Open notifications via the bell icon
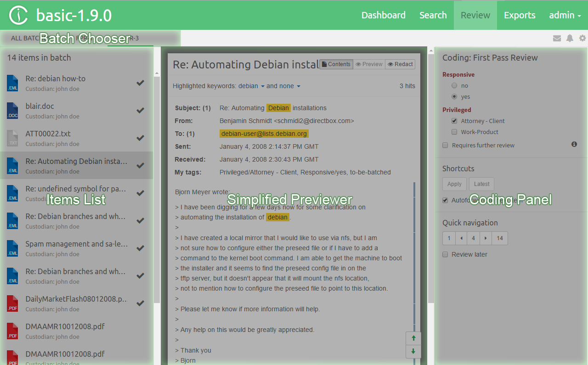 570,39
